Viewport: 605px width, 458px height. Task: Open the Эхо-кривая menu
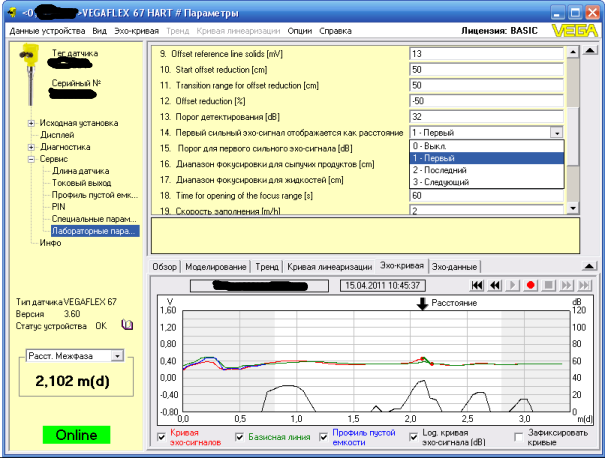pyautogui.click(x=136, y=31)
